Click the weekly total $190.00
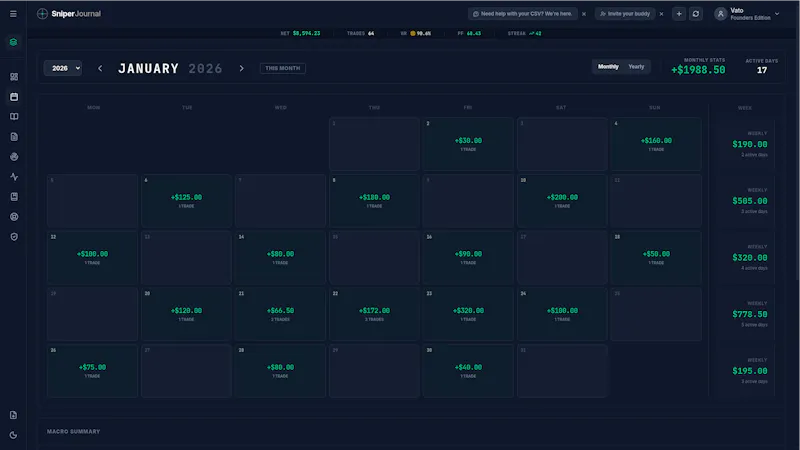Screen dimensions: 800x450 point(749,144)
